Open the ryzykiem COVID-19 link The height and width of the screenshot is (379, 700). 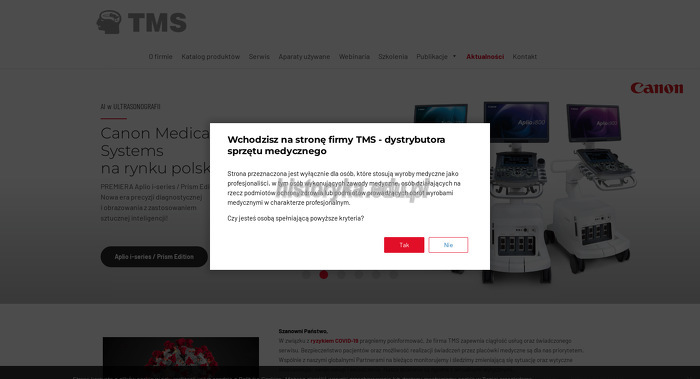(334, 341)
